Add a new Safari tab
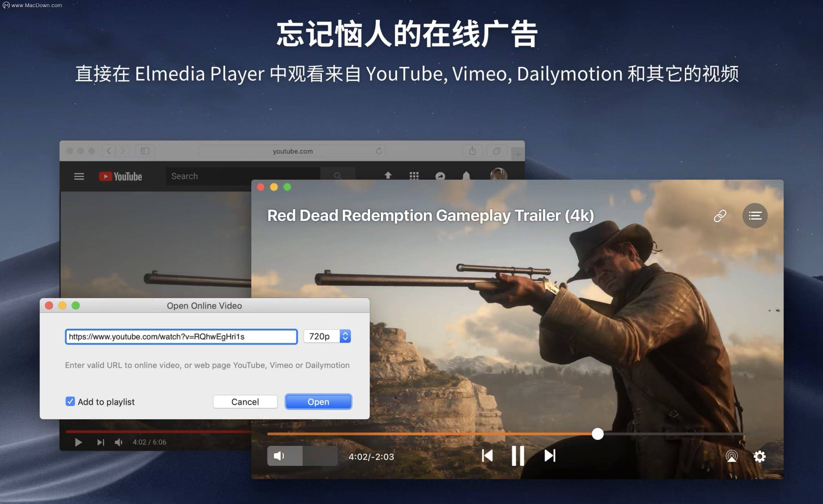 518,154
